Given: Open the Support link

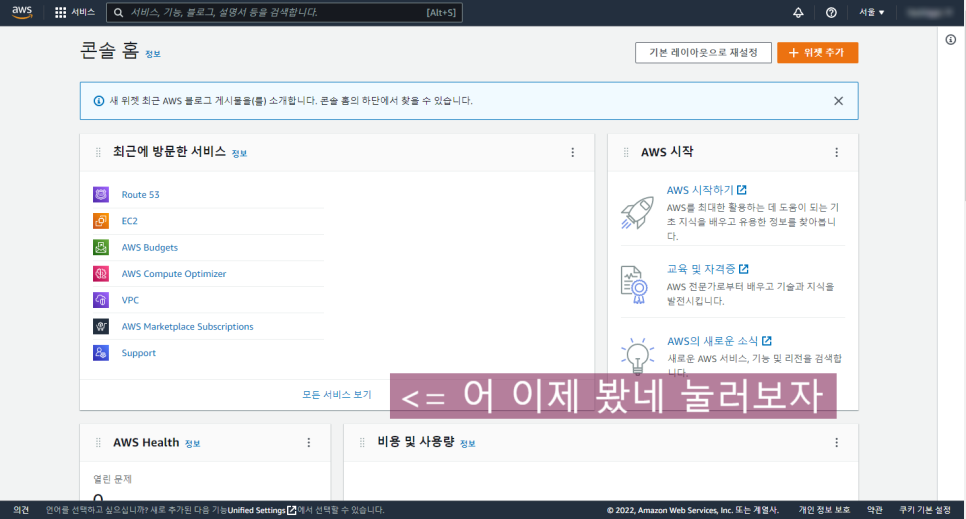Looking at the screenshot, I should click(139, 353).
